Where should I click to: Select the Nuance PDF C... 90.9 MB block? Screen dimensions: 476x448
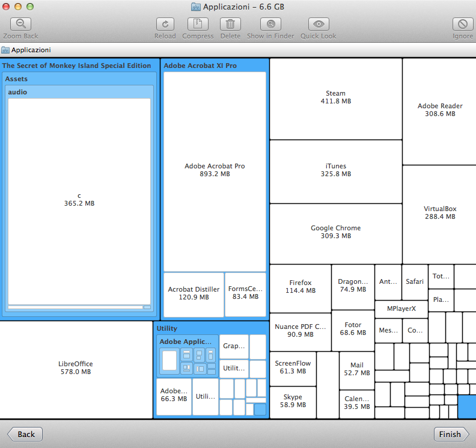pos(301,332)
